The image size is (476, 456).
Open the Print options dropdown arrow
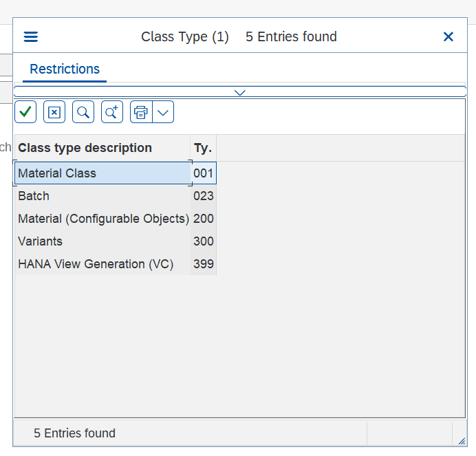(x=163, y=111)
